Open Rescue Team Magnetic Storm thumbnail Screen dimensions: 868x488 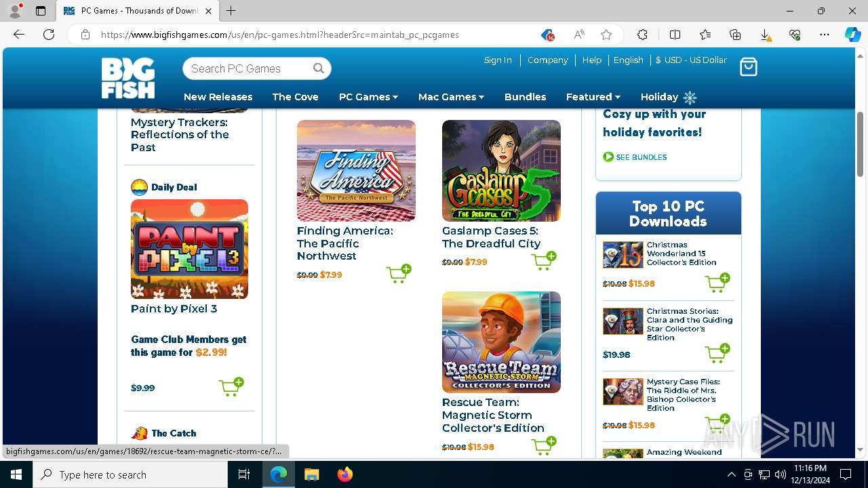pyautogui.click(x=501, y=342)
